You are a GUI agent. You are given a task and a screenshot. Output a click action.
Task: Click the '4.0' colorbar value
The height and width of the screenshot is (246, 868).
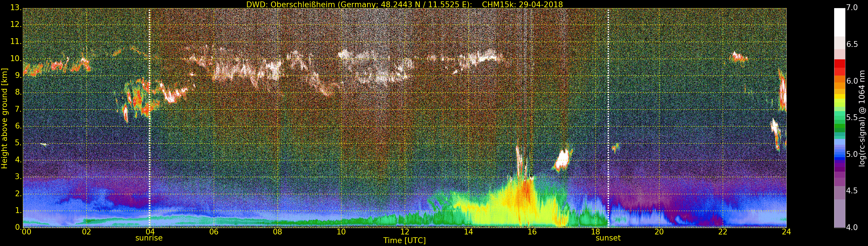click(x=852, y=227)
